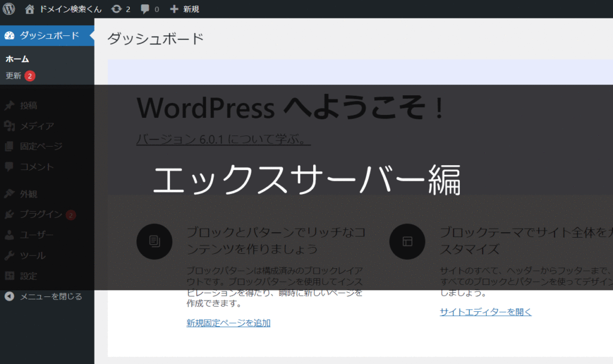613x364 pixels.
Task: Click the 新規 label in admin bar
Action: (x=191, y=9)
